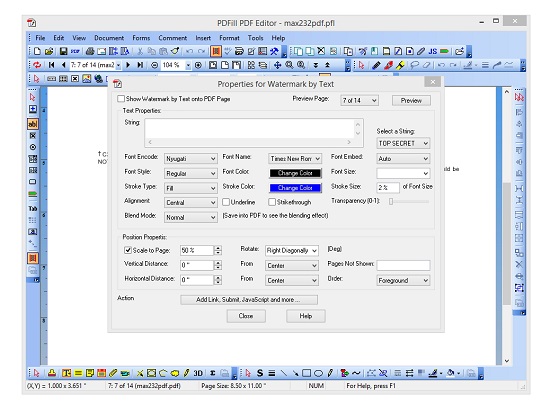Screen dimensions: 550x414
Task: Click the Print icon
Action: click(90, 51)
